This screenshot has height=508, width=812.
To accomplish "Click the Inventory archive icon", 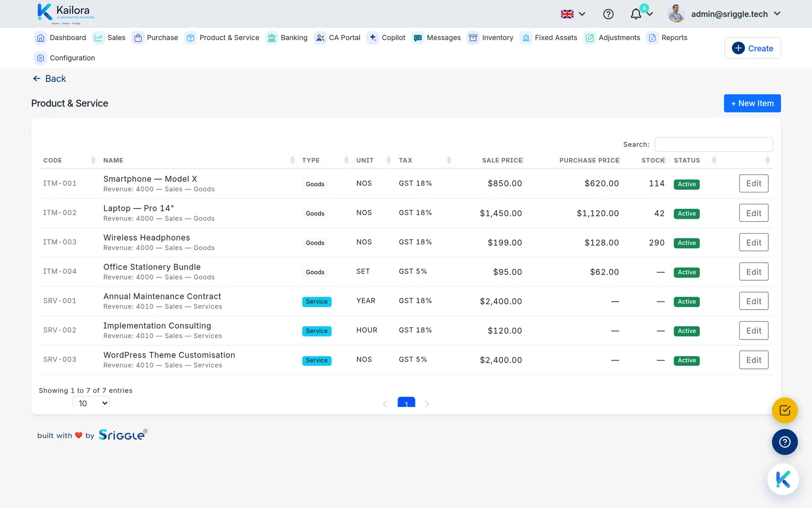I will coord(473,38).
